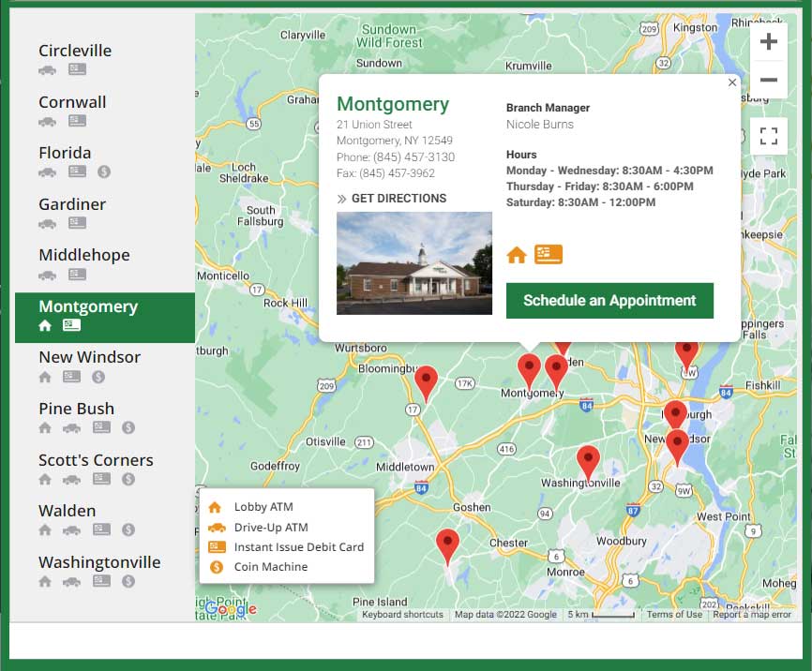Click Schedule an Appointment button
This screenshot has width=812, height=671.
pyautogui.click(x=609, y=300)
